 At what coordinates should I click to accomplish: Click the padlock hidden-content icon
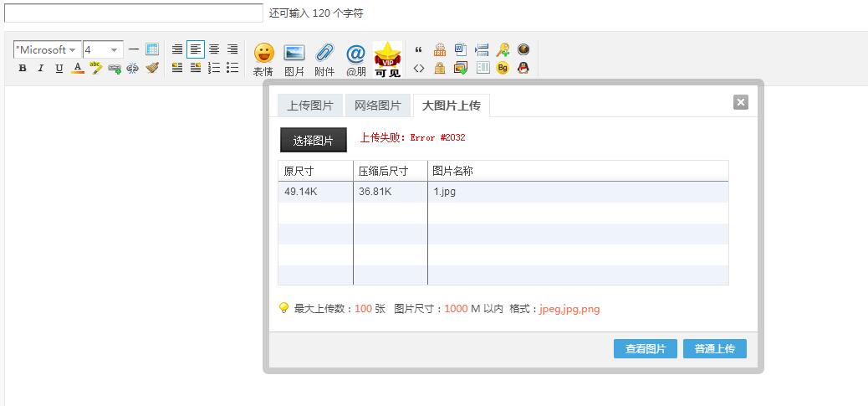[x=440, y=68]
